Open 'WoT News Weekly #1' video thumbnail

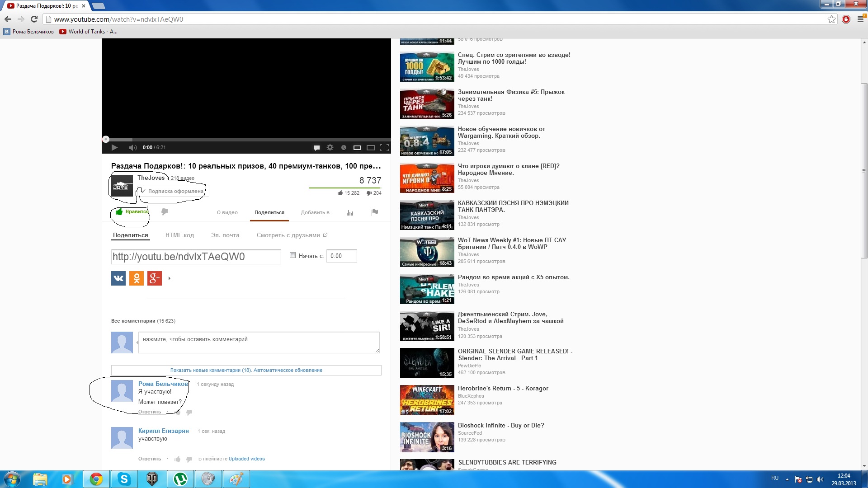pos(427,252)
